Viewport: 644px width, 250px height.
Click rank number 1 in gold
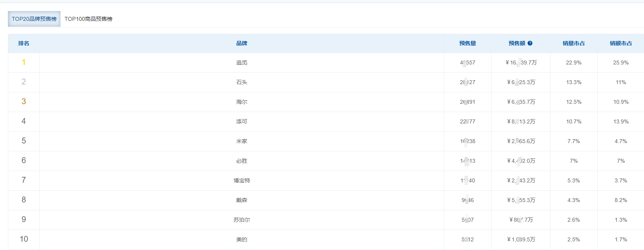24,62
